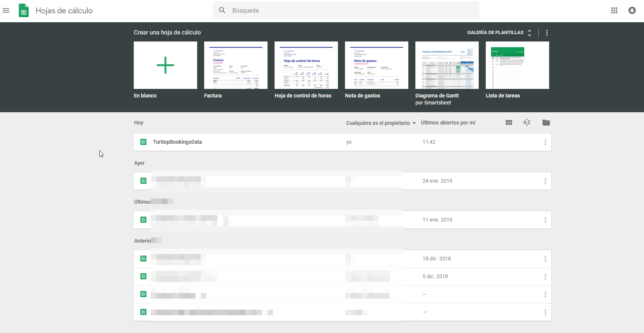Open Hoja de control de horas template
This screenshot has height=333, width=644.
[x=306, y=65]
